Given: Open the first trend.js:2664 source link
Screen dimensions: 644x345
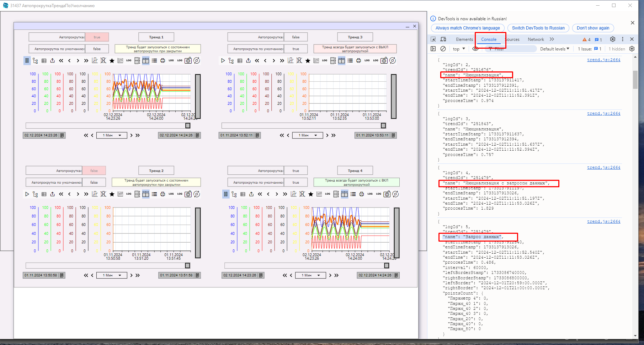Looking at the screenshot, I should pyautogui.click(x=603, y=60).
